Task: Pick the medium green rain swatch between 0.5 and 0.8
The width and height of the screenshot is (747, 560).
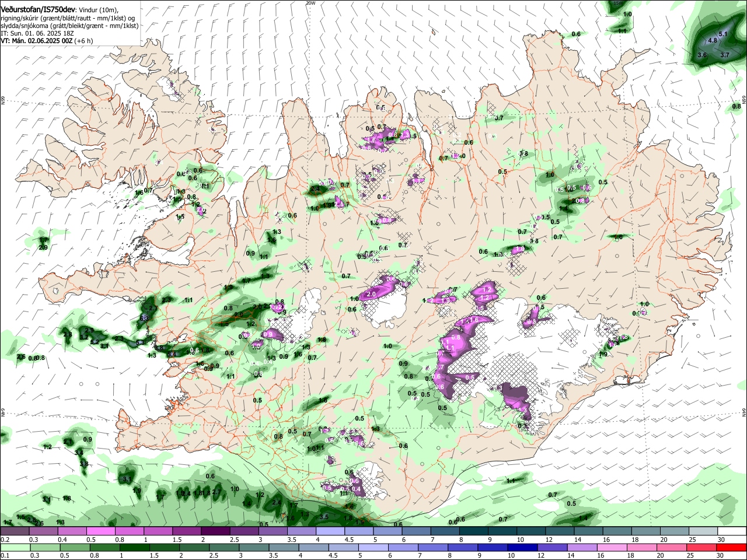Action: [75, 548]
